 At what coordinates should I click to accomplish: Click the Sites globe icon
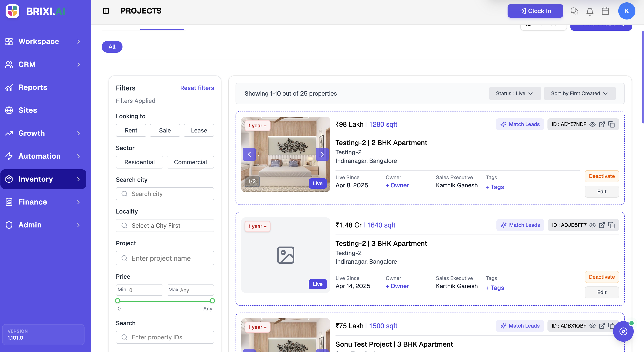click(x=9, y=110)
